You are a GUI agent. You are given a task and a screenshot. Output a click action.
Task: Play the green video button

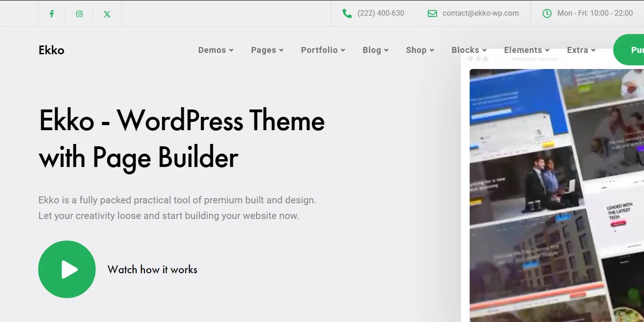[x=67, y=270]
